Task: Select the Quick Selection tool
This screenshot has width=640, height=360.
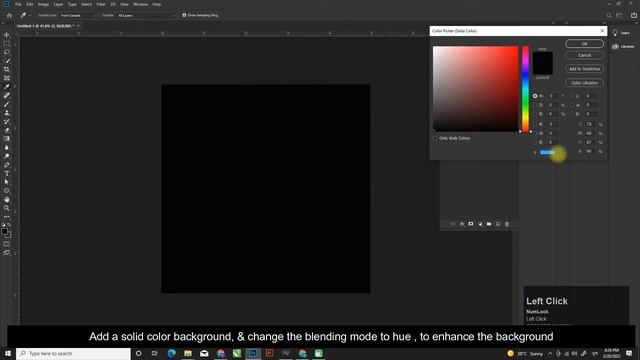Action: pyautogui.click(x=7, y=61)
